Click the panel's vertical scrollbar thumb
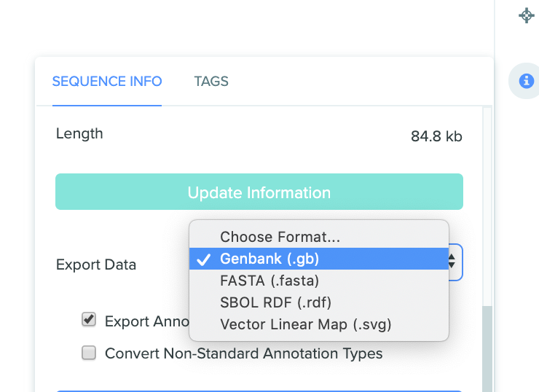Image resolution: width=539 pixels, height=392 pixels. 487,349
